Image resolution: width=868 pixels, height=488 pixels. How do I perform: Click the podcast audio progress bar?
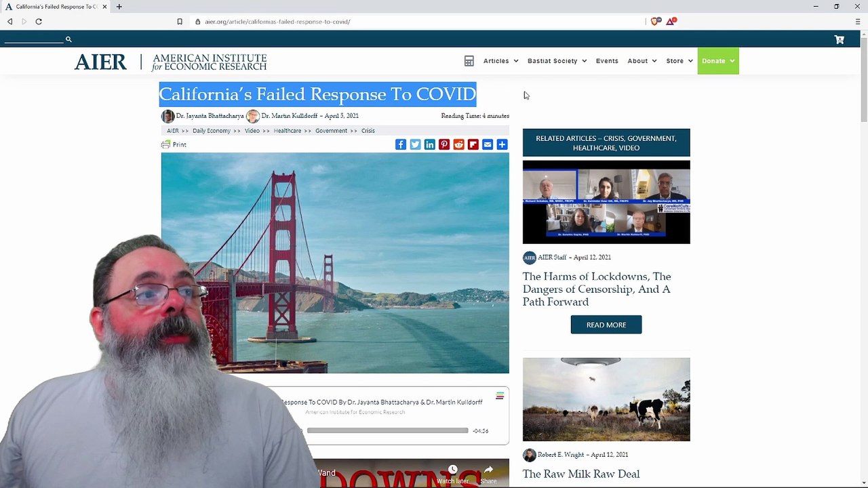(387, 430)
